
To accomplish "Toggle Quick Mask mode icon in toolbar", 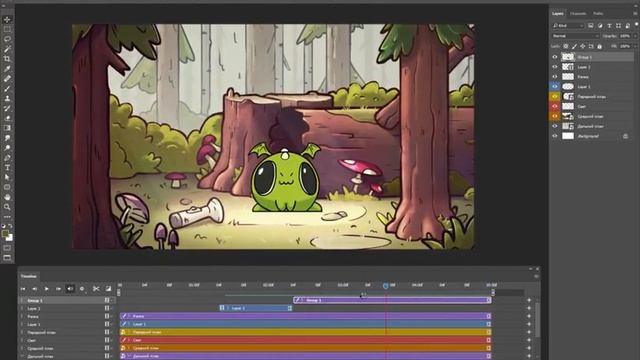I will pos(7,248).
